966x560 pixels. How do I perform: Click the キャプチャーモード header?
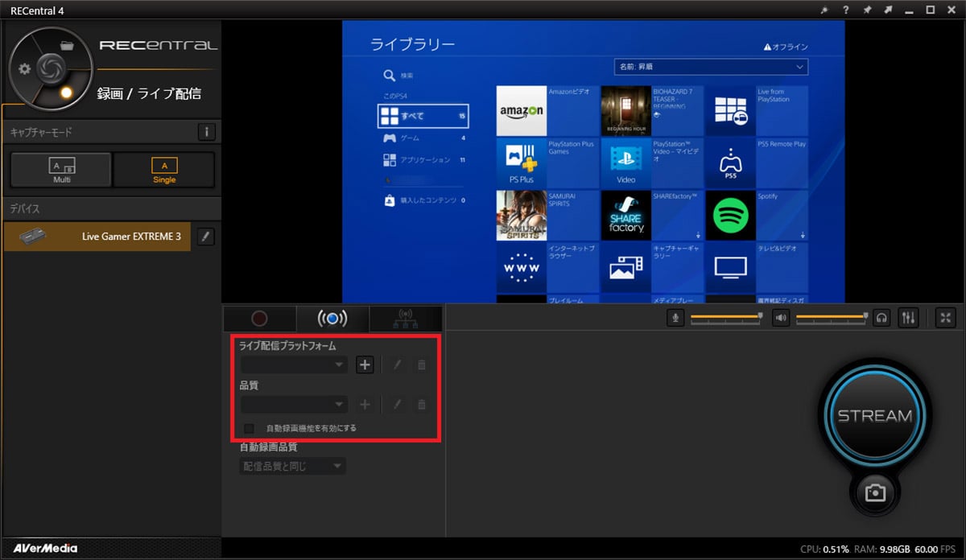pos(41,132)
